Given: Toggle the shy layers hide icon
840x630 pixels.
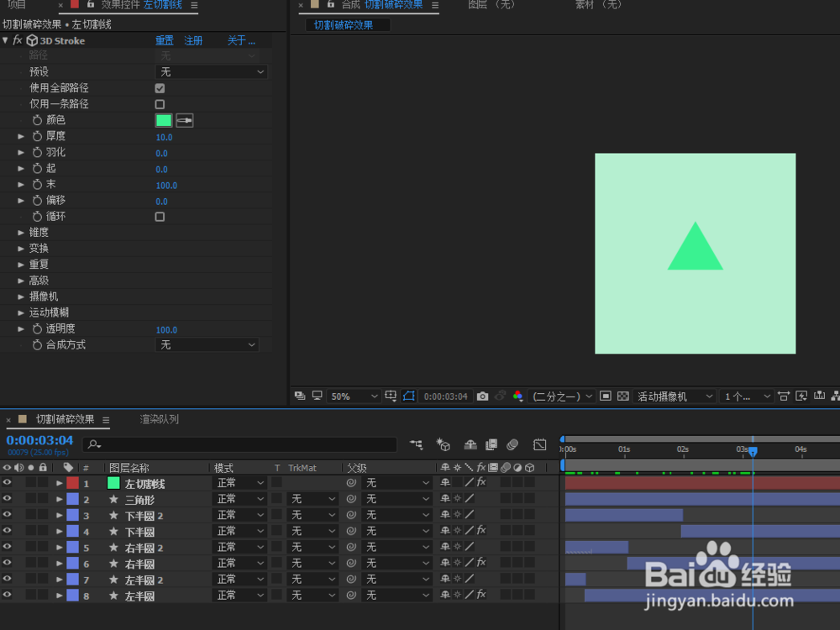Looking at the screenshot, I should click(x=470, y=444).
